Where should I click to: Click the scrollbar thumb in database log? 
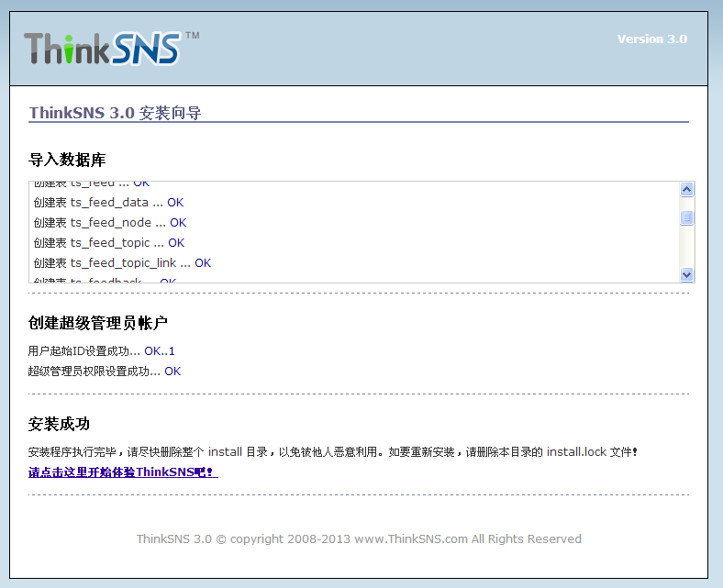pos(687,217)
